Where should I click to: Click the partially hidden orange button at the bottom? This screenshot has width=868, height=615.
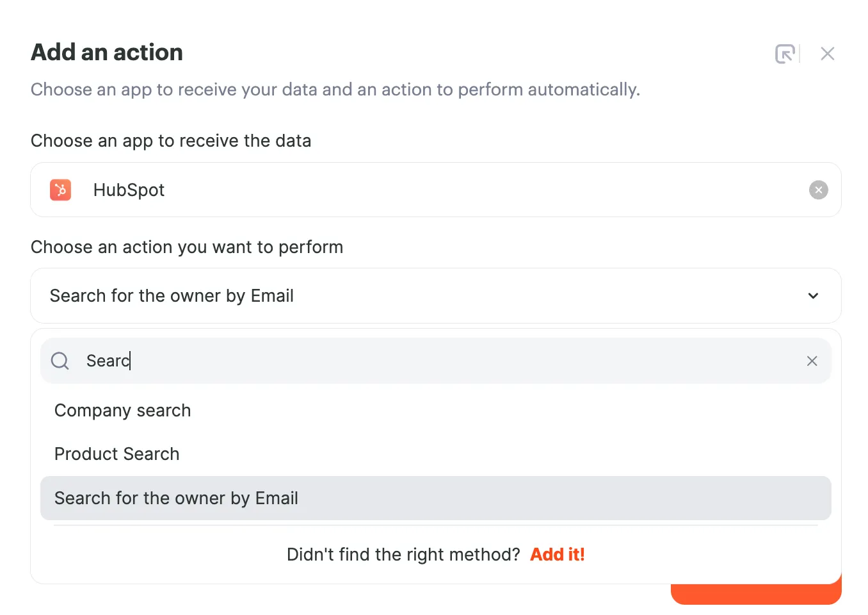click(756, 594)
